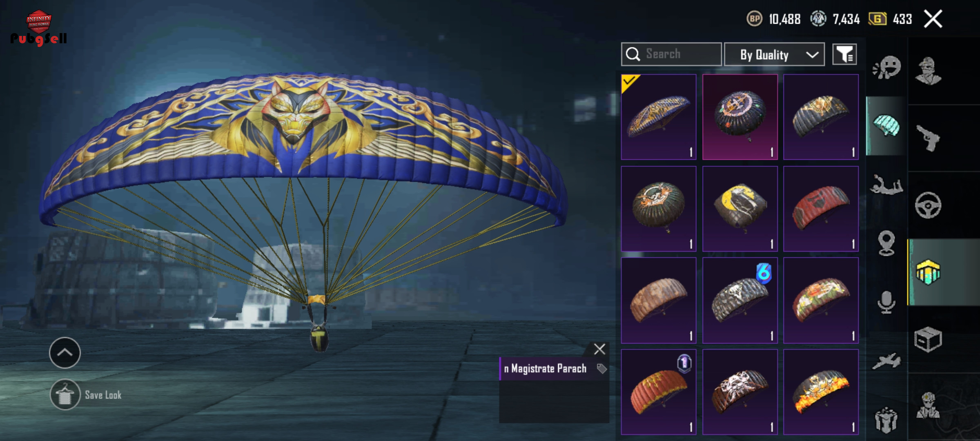980x441 pixels.
Task: Open the steering wheel vehicle category
Action: (928, 205)
